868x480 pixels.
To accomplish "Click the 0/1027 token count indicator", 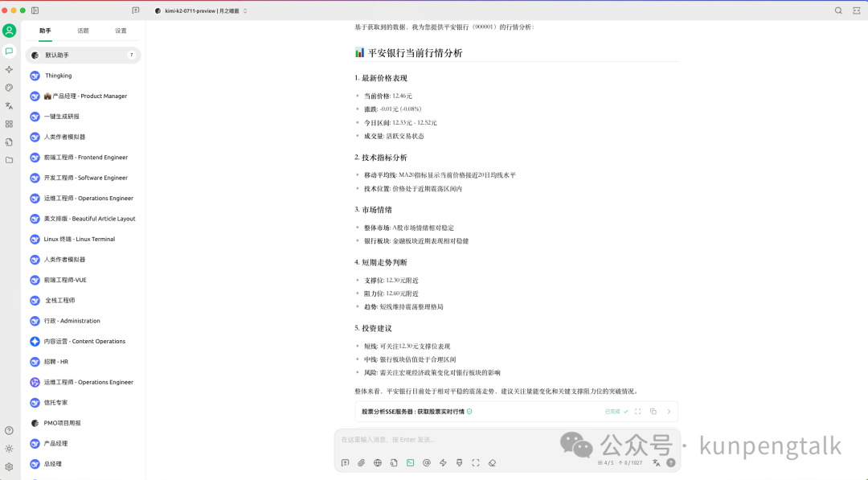I will click(x=631, y=463).
